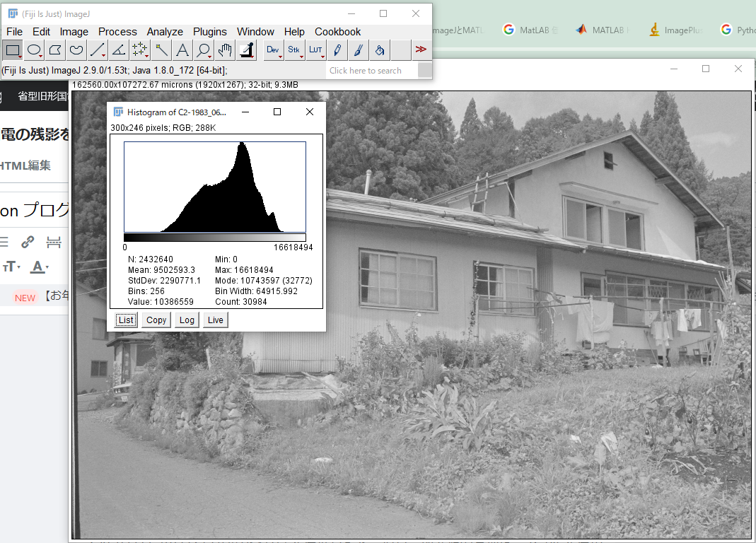
Task: Activate the paintbrush tool
Action: click(357, 49)
